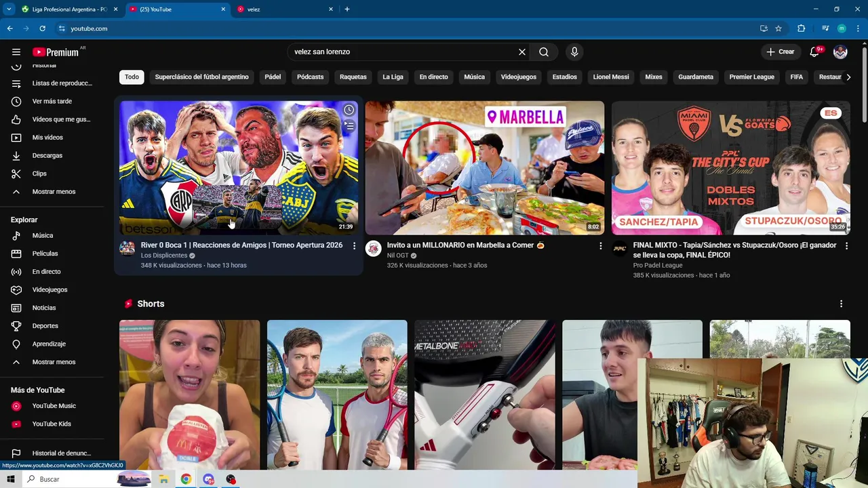Collapse library list with upper Mostrar menos
This screenshot has width=868, height=488.
(x=52, y=192)
